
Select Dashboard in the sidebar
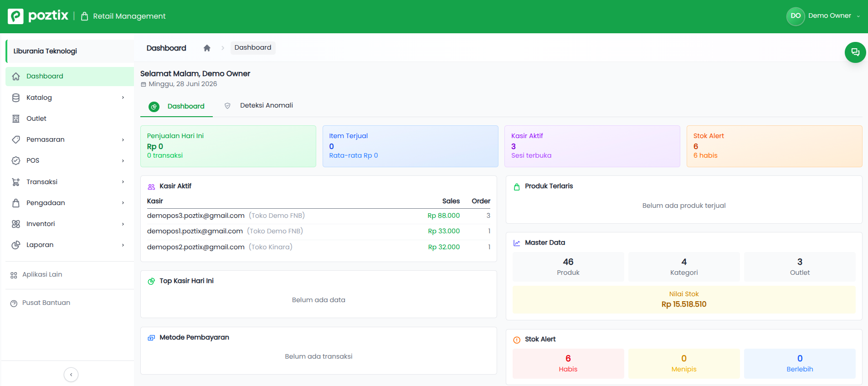(x=70, y=77)
